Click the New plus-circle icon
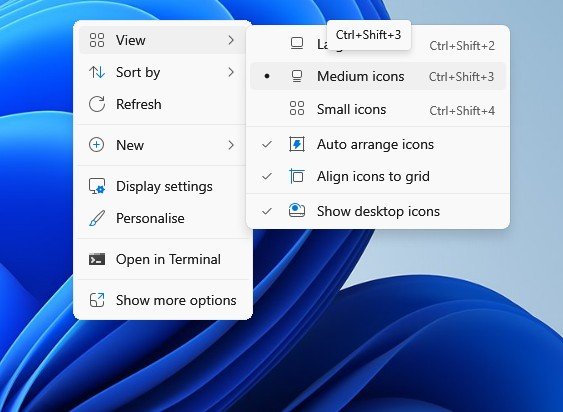 [96, 145]
